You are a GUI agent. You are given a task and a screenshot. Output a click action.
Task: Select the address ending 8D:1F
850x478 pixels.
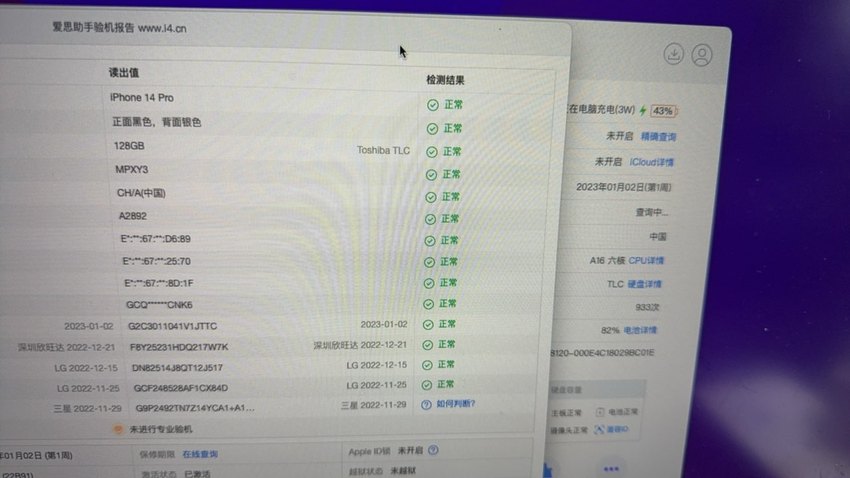click(159, 283)
